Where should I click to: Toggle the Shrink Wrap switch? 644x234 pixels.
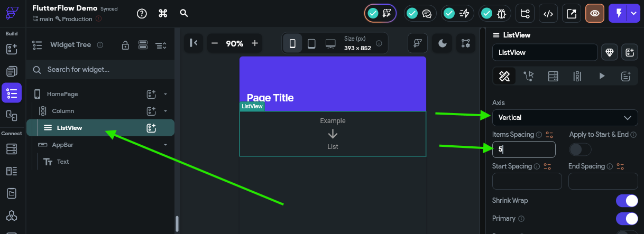click(627, 201)
